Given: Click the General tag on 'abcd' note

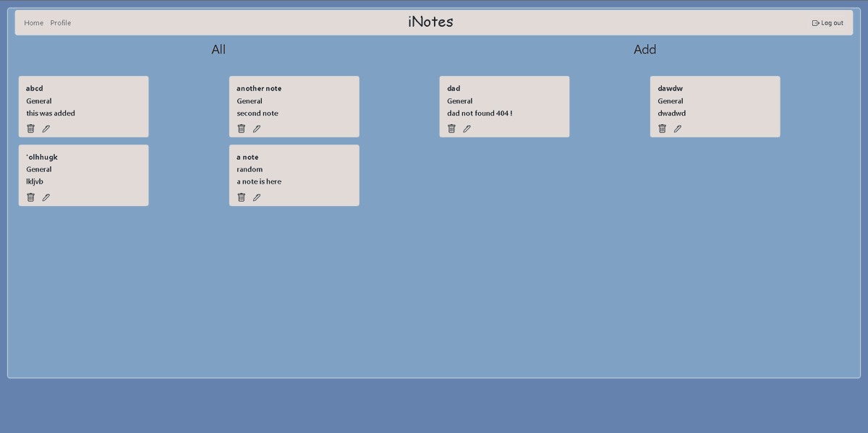Looking at the screenshot, I should (x=39, y=101).
